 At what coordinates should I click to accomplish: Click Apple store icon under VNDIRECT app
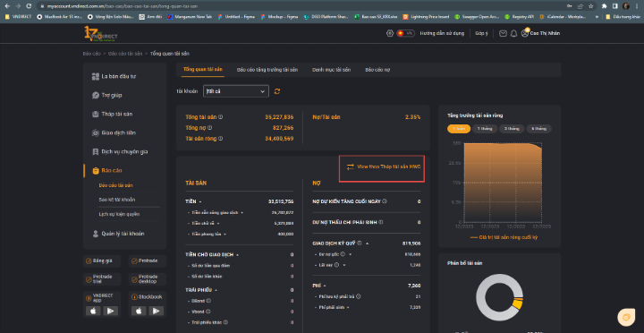(93, 312)
